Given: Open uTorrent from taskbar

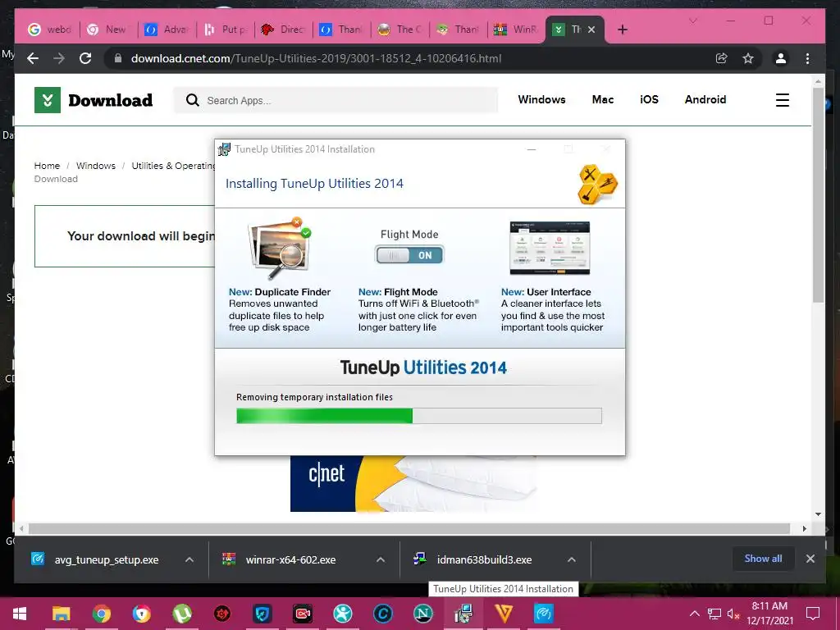Looking at the screenshot, I should pyautogui.click(x=182, y=614).
